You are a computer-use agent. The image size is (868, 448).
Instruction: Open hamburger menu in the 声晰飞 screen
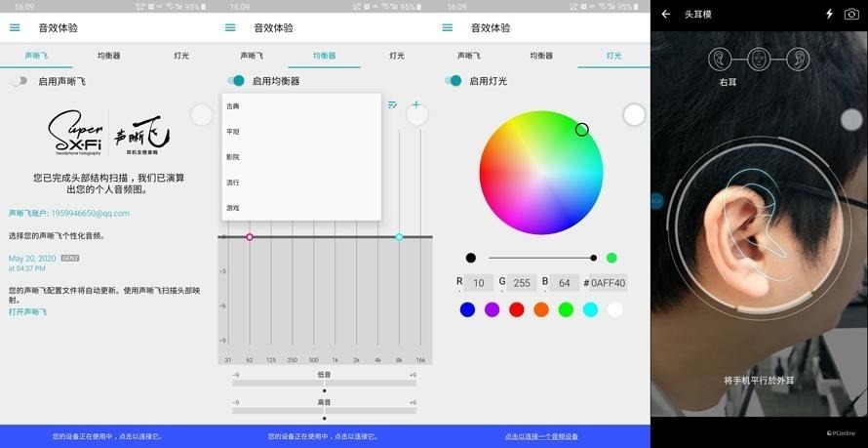pos(15,27)
